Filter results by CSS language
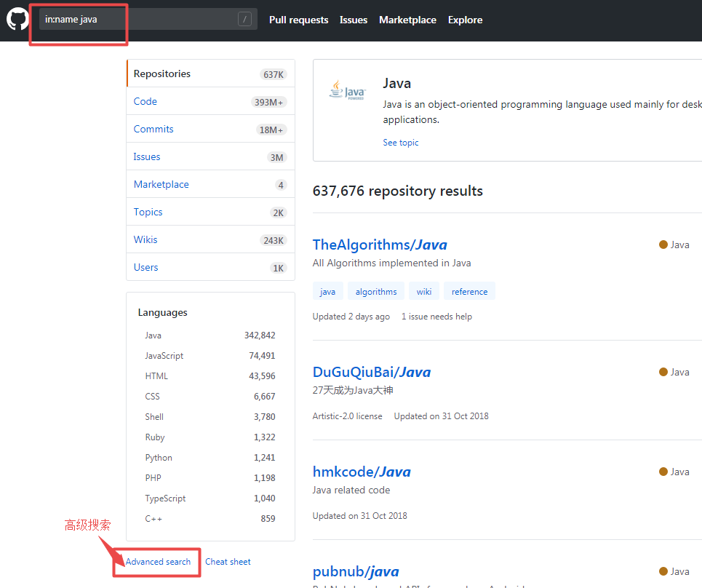The image size is (702, 588). (x=210, y=397)
